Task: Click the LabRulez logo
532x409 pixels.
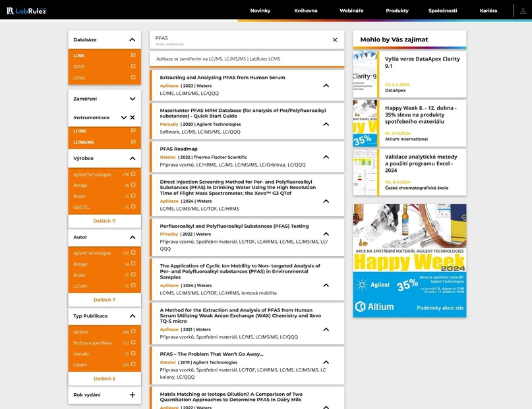Action: pyautogui.click(x=26, y=11)
